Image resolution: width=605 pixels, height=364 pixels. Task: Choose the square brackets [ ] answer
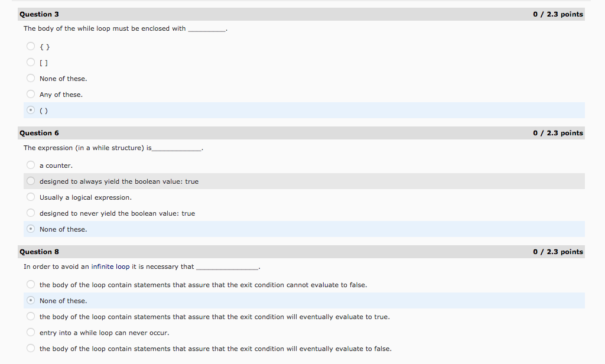tap(31, 62)
